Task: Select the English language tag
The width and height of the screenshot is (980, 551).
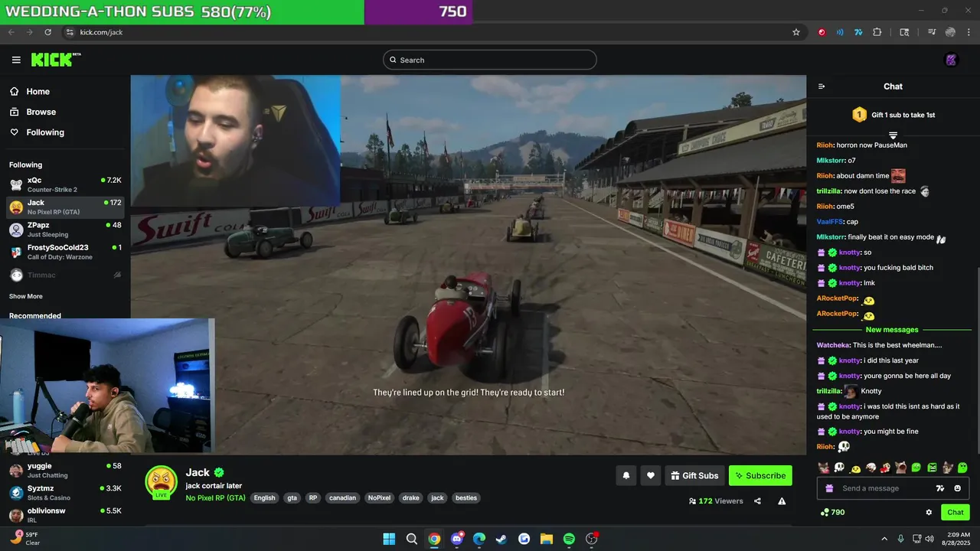Action: click(264, 497)
